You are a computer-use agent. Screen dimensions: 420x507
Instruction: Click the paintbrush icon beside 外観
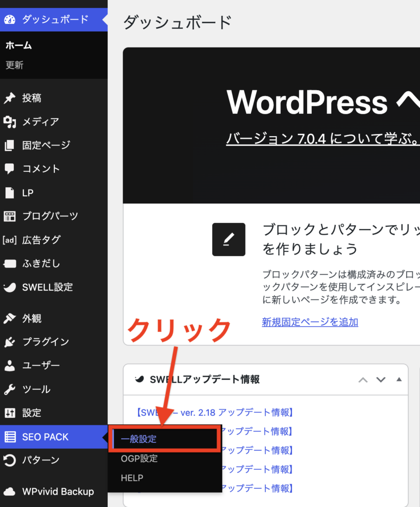pyautogui.click(x=10, y=318)
